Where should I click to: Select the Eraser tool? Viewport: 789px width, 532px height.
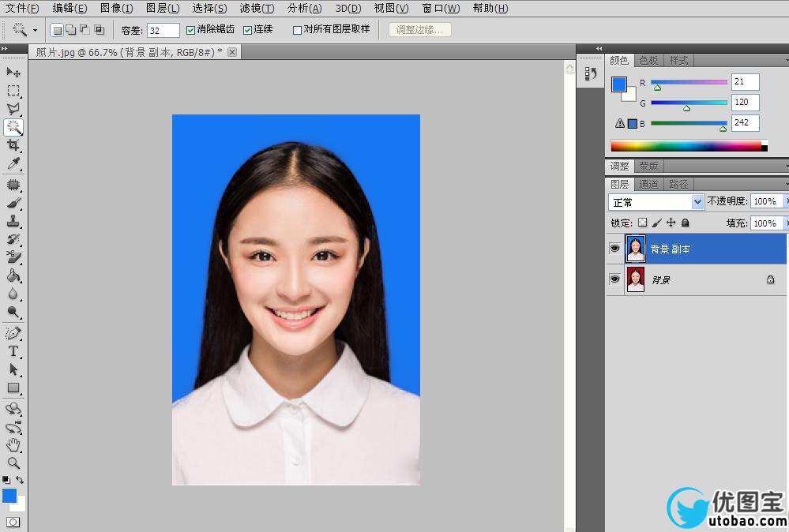coord(13,257)
